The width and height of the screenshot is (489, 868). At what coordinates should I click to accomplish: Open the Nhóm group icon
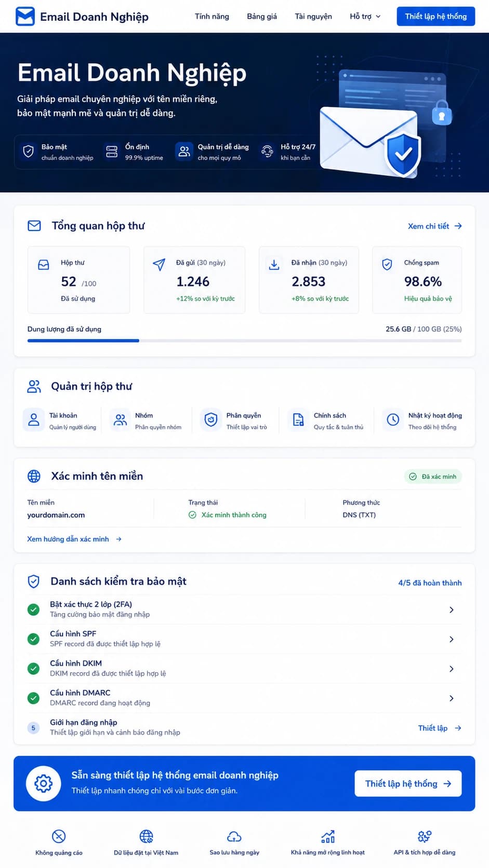coord(120,419)
